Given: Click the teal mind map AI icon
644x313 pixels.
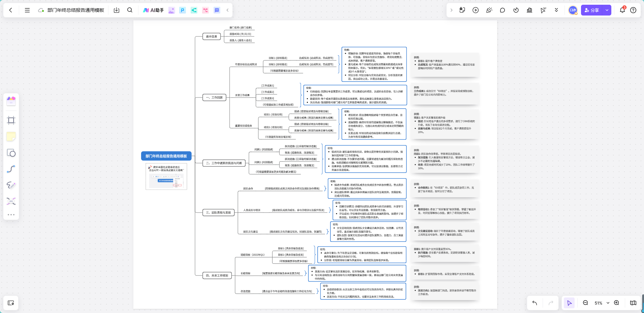Looking at the screenshot, I should point(194,10).
